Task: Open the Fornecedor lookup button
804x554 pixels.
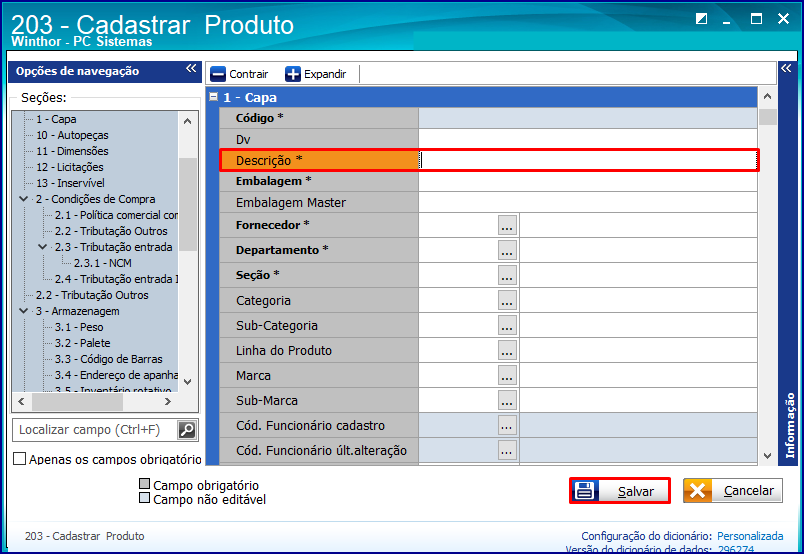Action: click(507, 225)
